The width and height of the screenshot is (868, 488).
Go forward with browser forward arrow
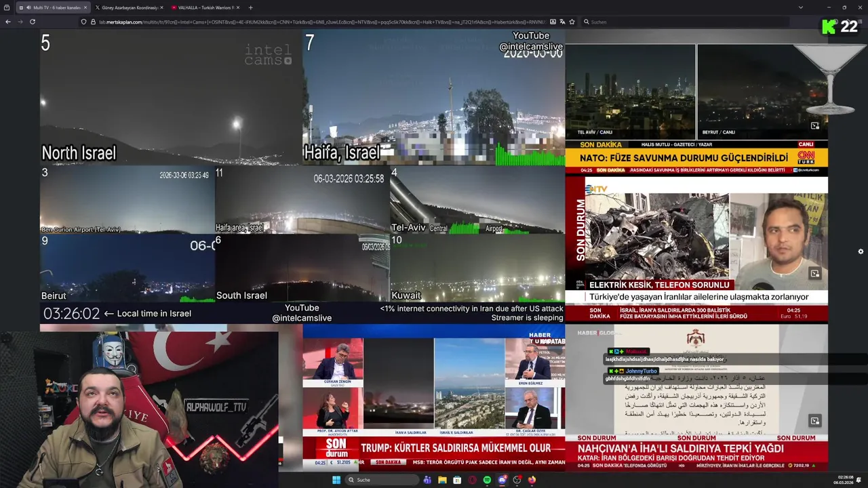(20, 22)
